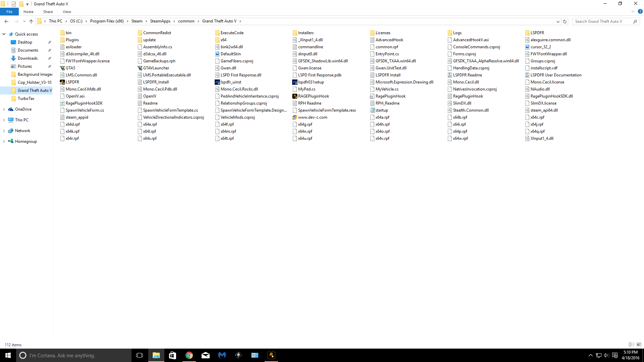Select the RAGEPluginHook application icon
The height and width of the screenshot is (362, 644).
point(295,96)
